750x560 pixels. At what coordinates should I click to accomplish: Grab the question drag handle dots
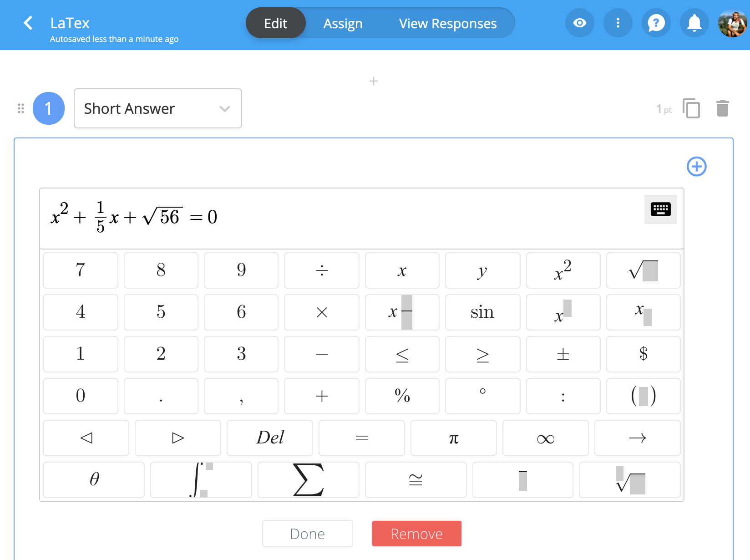coord(21,108)
